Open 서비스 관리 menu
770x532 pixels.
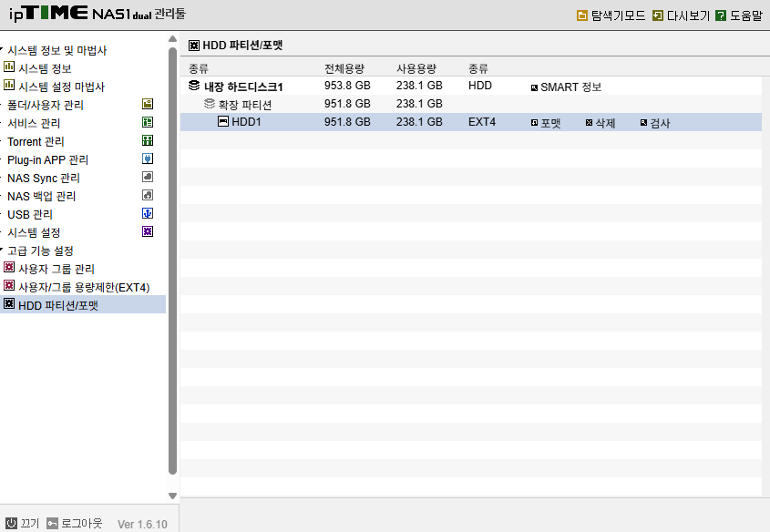[34, 123]
